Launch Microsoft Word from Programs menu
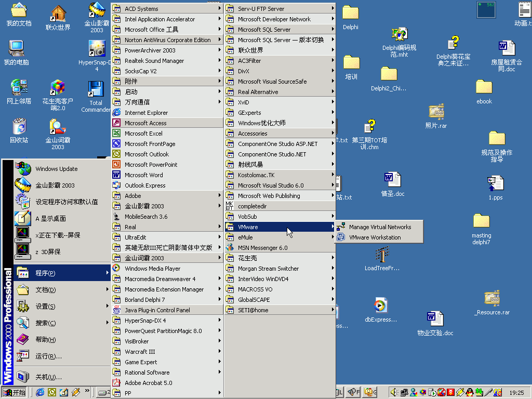Screen dimensions: 532x399 tap(167, 175)
